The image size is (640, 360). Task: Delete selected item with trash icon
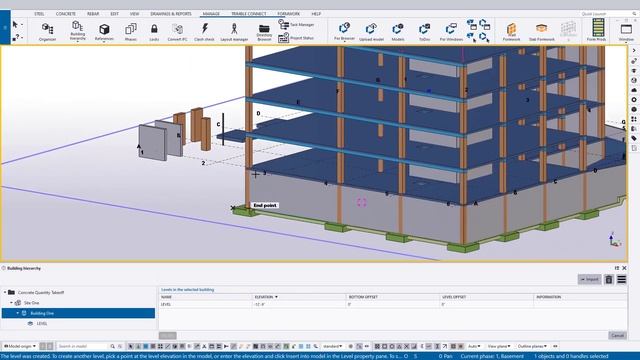pos(609,280)
